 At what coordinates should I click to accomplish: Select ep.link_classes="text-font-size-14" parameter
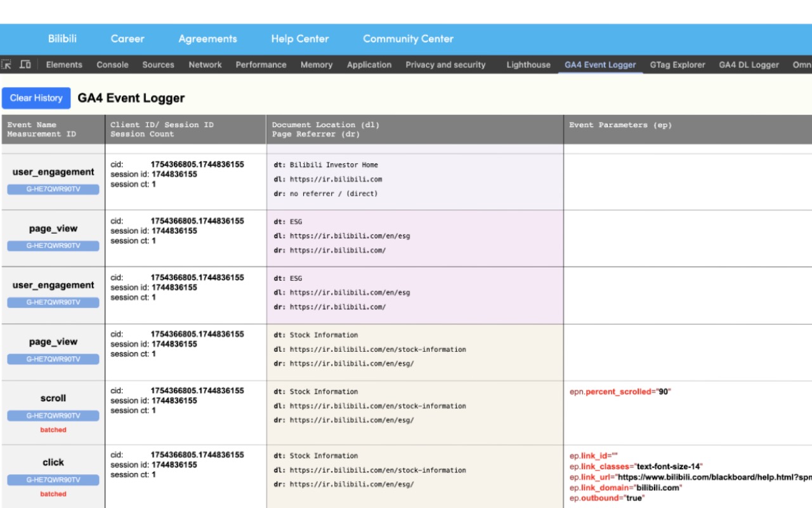pyautogui.click(x=635, y=467)
